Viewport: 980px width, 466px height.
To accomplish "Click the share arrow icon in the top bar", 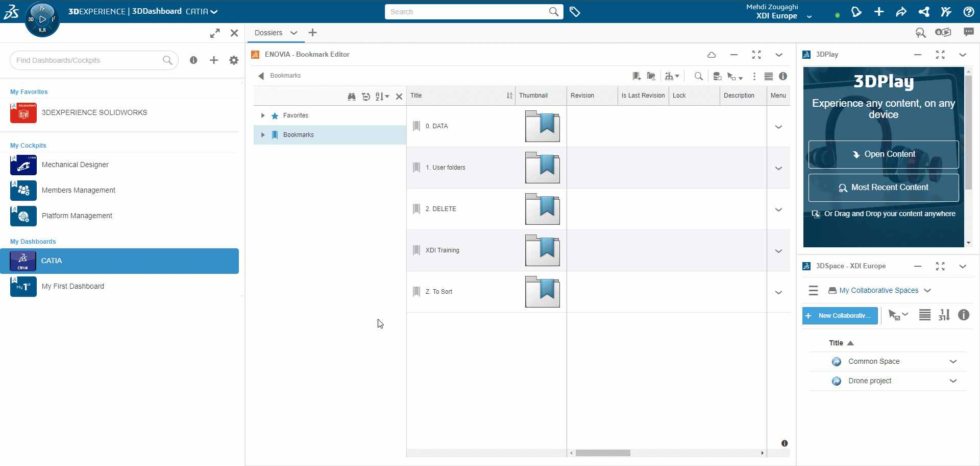I will point(901,12).
